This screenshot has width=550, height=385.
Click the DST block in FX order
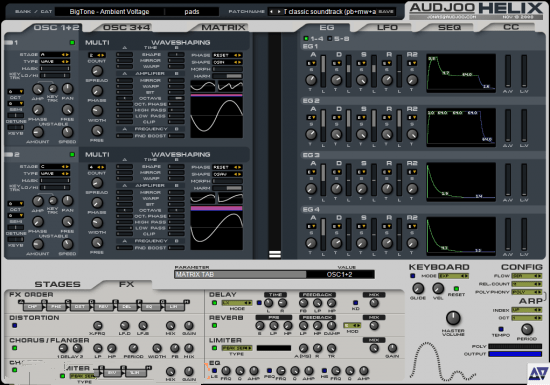click(80, 306)
